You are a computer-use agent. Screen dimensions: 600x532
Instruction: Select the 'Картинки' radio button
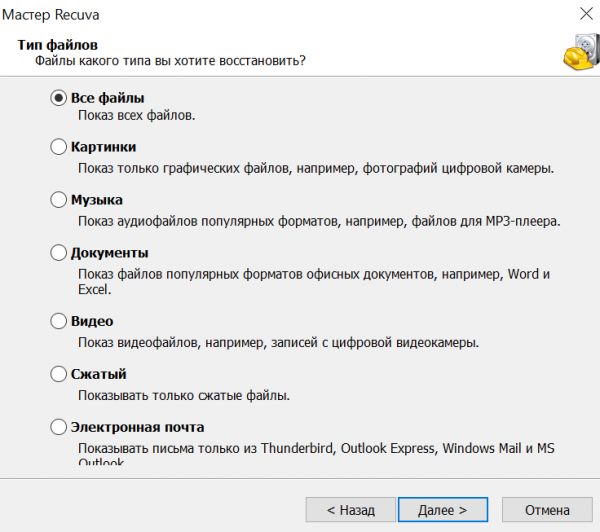(59, 147)
